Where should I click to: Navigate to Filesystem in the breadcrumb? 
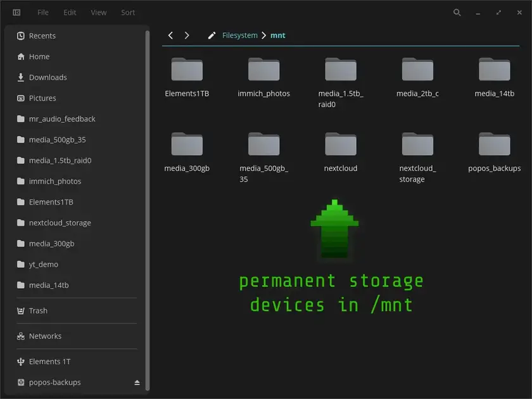pos(240,35)
